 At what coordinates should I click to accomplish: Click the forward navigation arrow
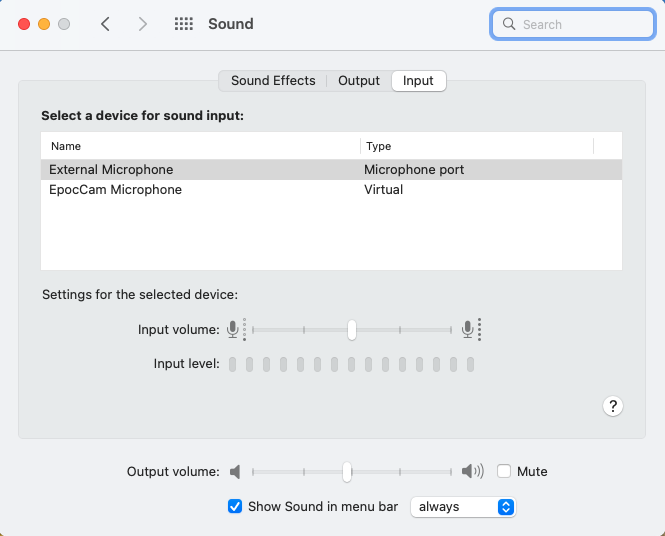tap(143, 24)
